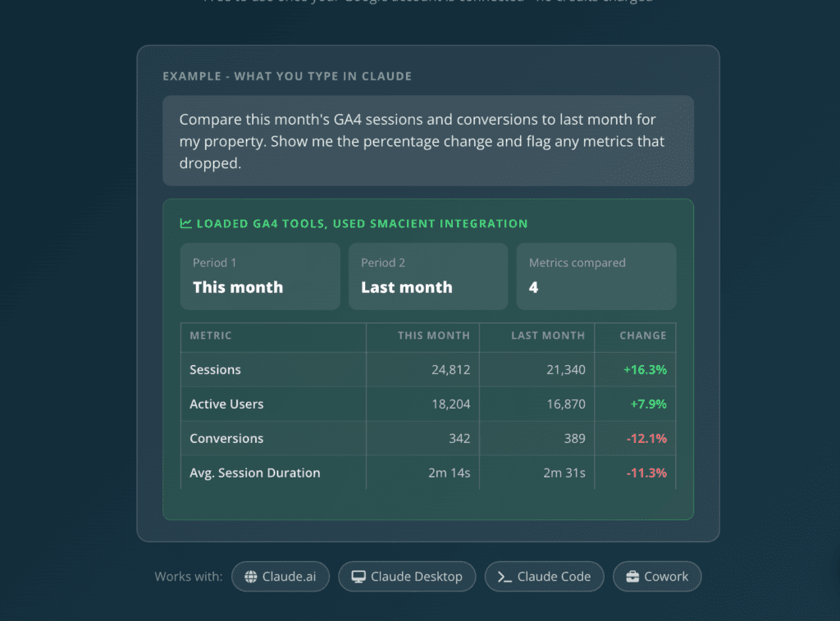Click the Conversions -12.1% change value
840x621 pixels.
pos(646,438)
